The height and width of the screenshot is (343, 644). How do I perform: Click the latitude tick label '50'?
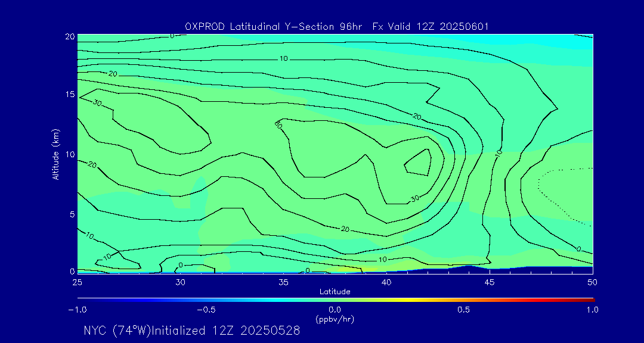592,282
